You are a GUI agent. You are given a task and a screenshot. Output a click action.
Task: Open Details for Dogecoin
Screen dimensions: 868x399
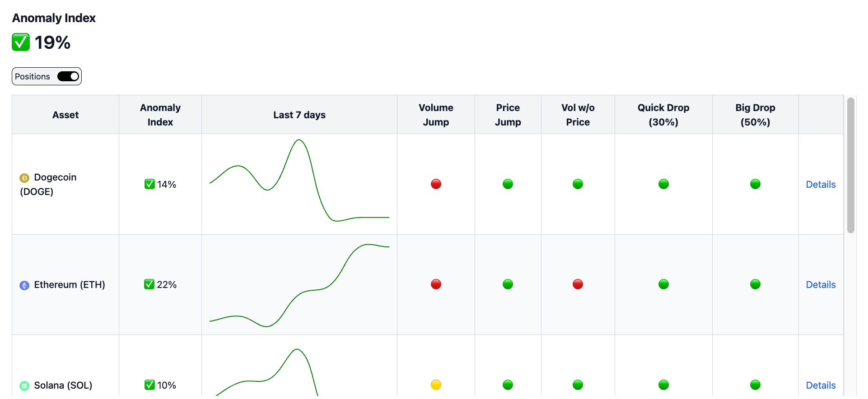(821, 185)
